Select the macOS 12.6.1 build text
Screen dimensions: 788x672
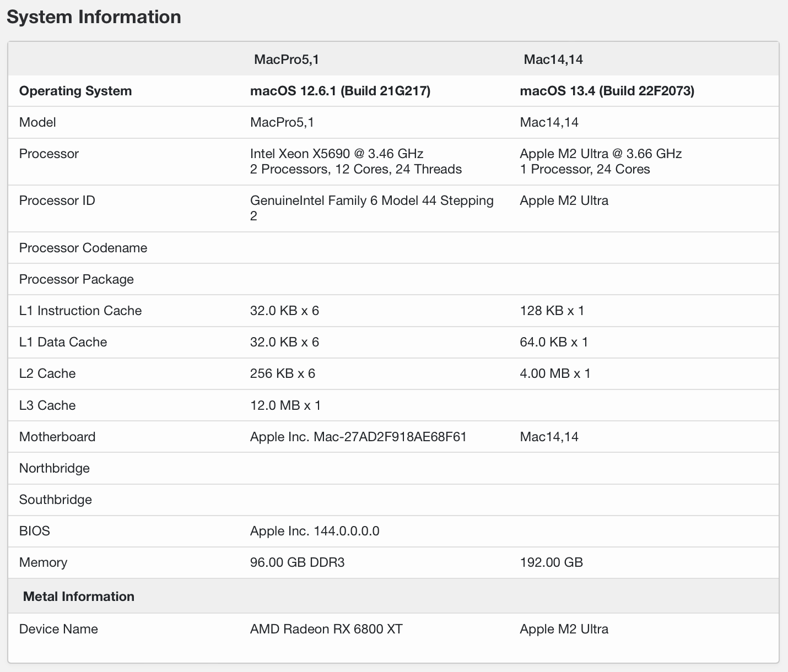pyautogui.click(x=340, y=91)
